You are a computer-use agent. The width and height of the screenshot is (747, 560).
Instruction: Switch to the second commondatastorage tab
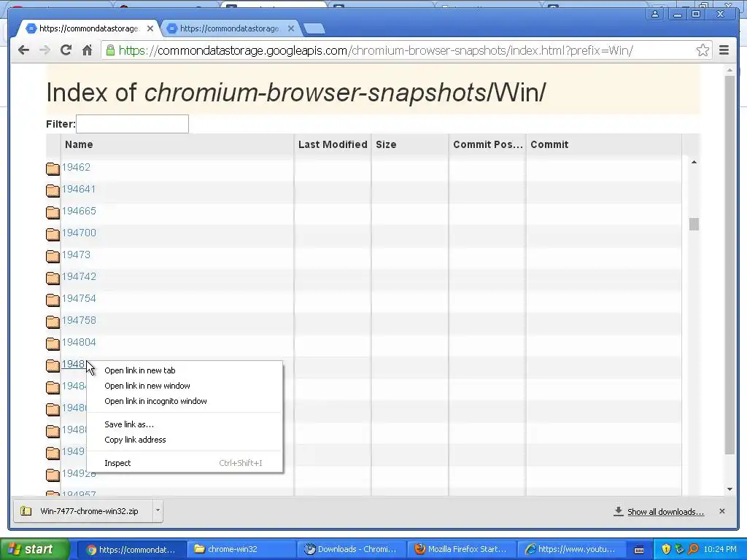click(x=230, y=28)
